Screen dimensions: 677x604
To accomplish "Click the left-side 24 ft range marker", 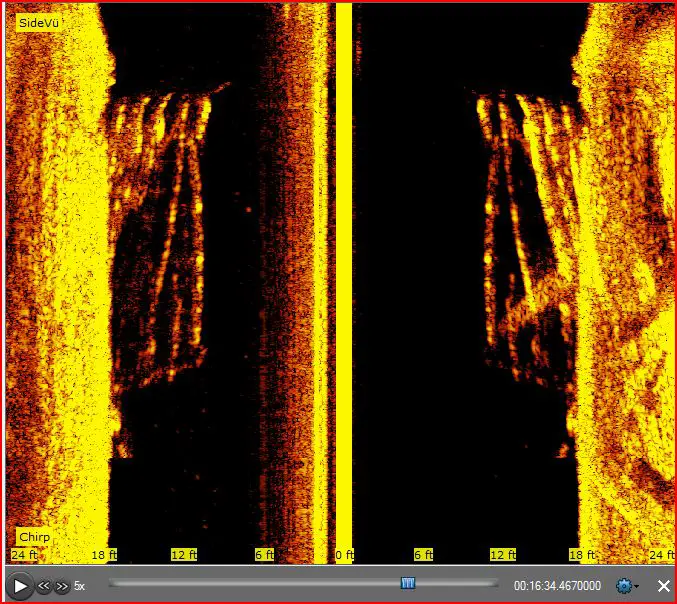I will [24, 554].
